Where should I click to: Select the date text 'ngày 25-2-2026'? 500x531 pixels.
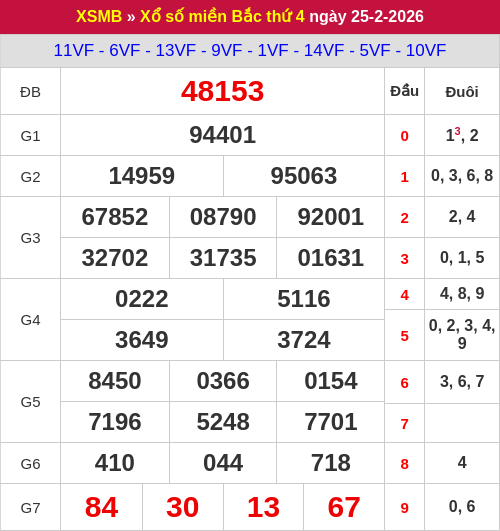click(x=367, y=16)
